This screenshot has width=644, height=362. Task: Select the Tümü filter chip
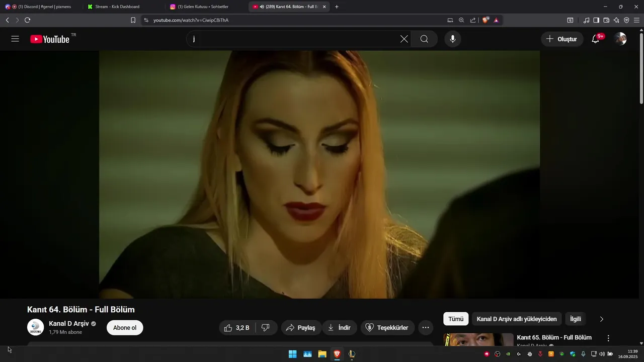click(456, 319)
